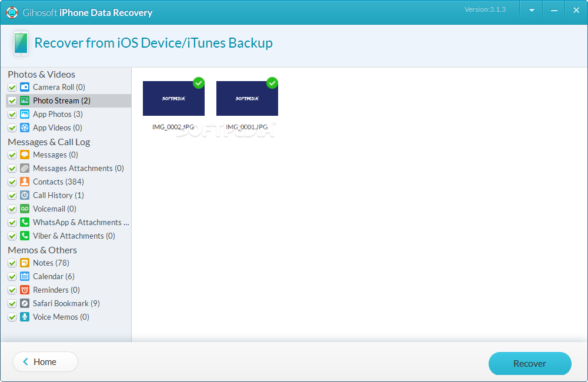Viewport: 588px width, 382px height.
Task: Toggle the Viber & Attachments checkbox
Action: pos(12,236)
